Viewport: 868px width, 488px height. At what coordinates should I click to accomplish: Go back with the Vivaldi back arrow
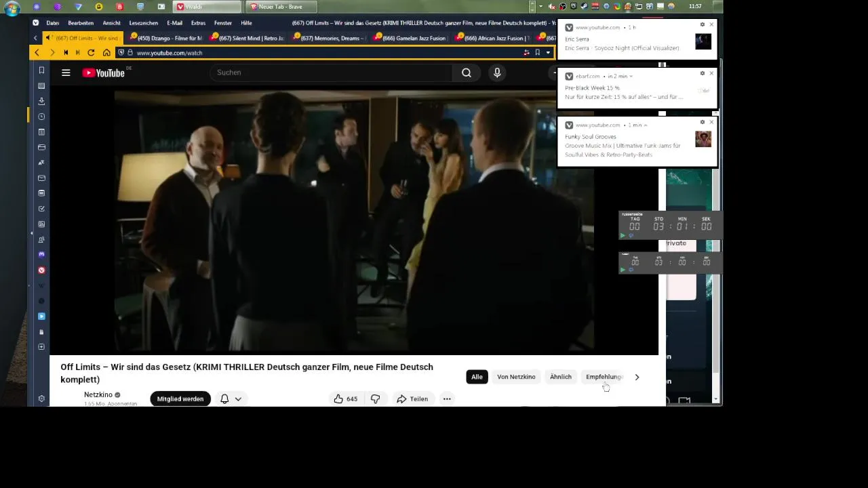(x=37, y=52)
